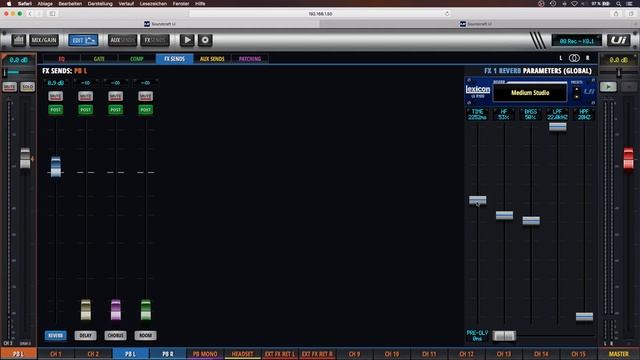
Task: Open the meters view icon
Action: [x=18, y=40]
